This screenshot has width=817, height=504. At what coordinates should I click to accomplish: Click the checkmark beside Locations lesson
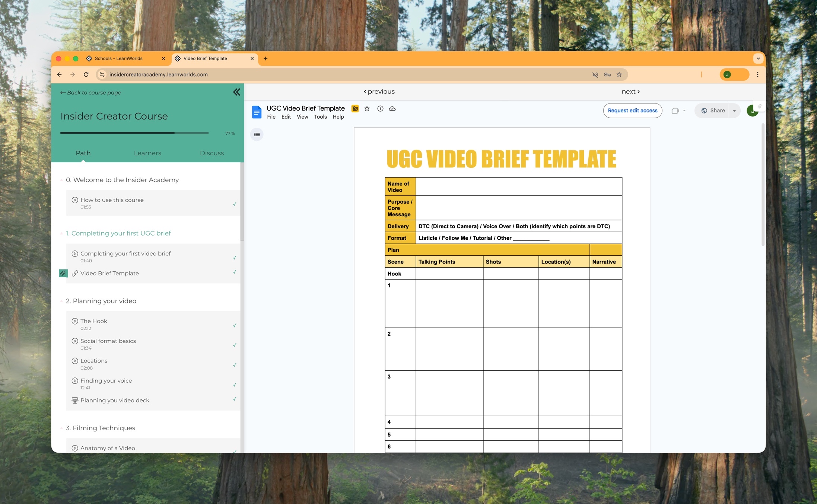(235, 365)
